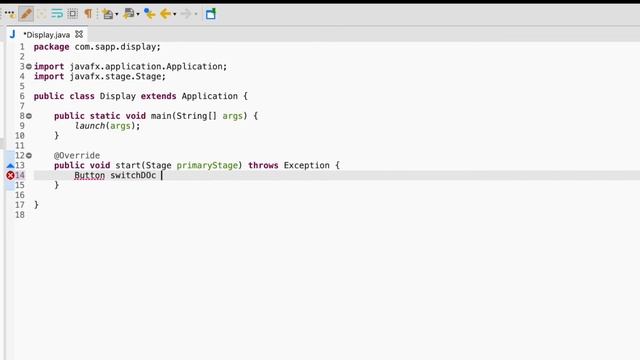Close the Display.java tab
640x360 pixels.
coord(79,34)
